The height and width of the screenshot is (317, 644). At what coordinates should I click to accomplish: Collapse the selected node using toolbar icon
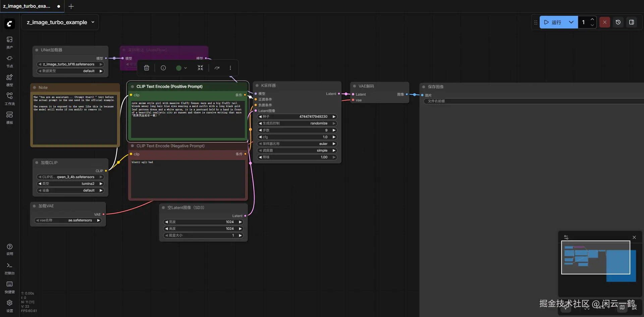[x=200, y=68]
